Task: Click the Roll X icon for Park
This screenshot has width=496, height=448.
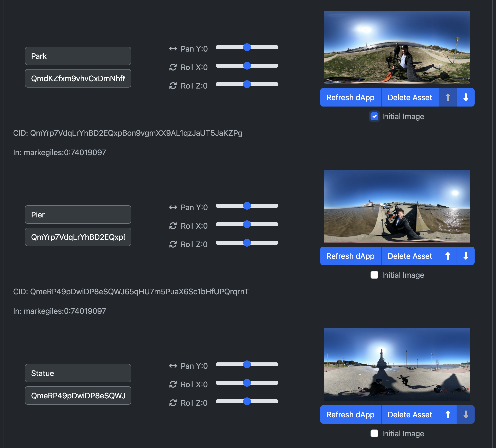Action: pos(173,67)
